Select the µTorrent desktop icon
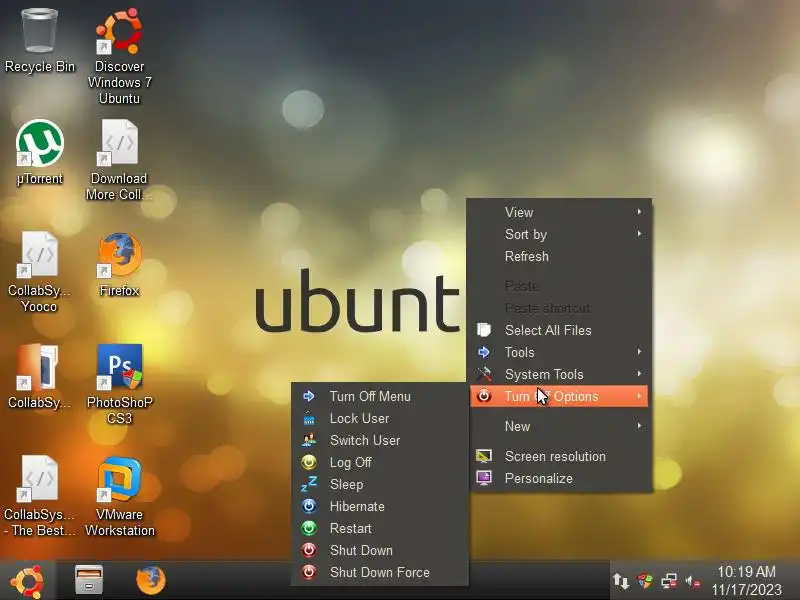 point(40,143)
